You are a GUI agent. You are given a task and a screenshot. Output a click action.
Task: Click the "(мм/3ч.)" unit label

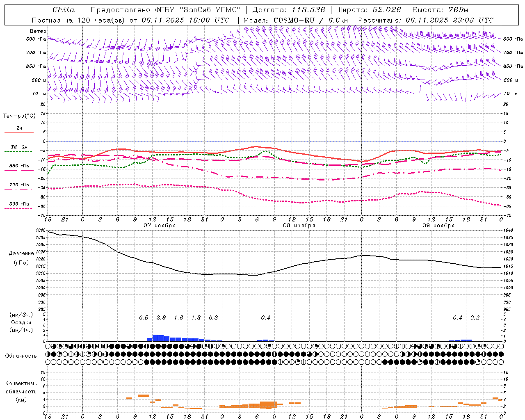point(21,315)
